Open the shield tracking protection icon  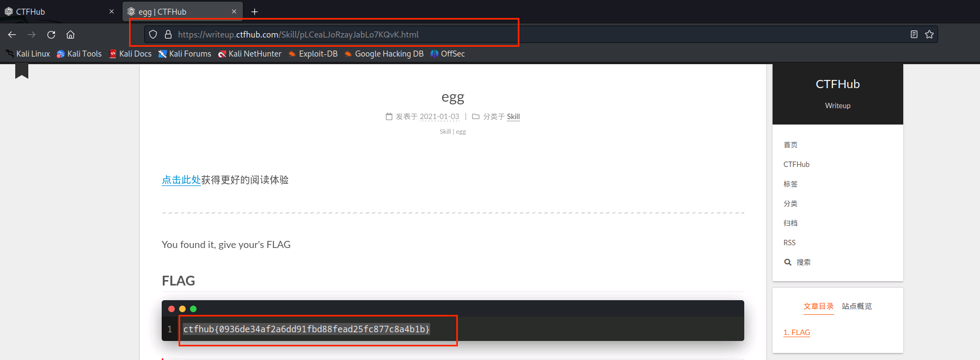(x=153, y=34)
